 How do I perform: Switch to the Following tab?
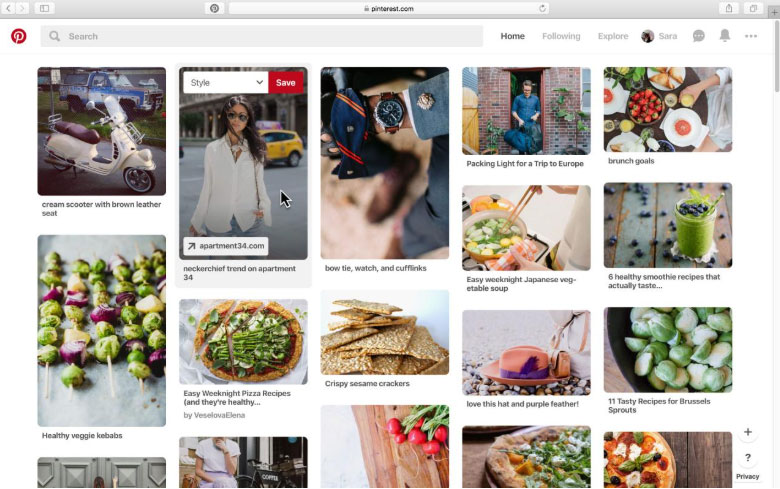pyautogui.click(x=561, y=36)
